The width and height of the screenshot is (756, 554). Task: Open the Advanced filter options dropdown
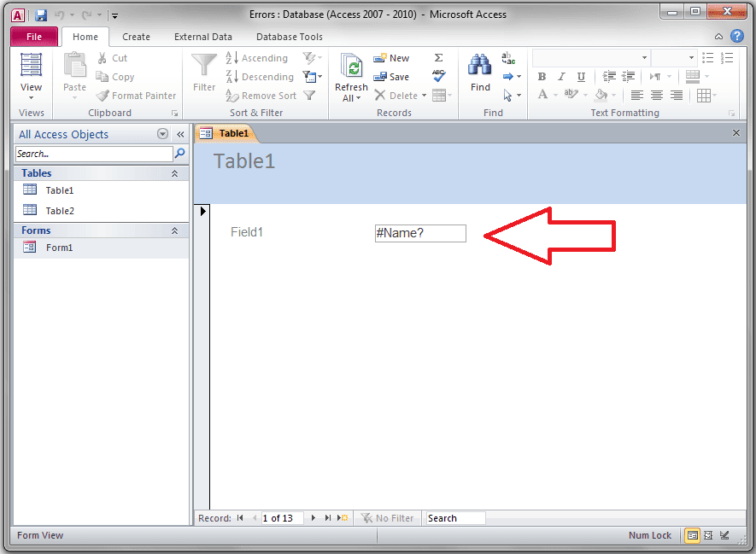pyautogui.click(x=312, y=77)
